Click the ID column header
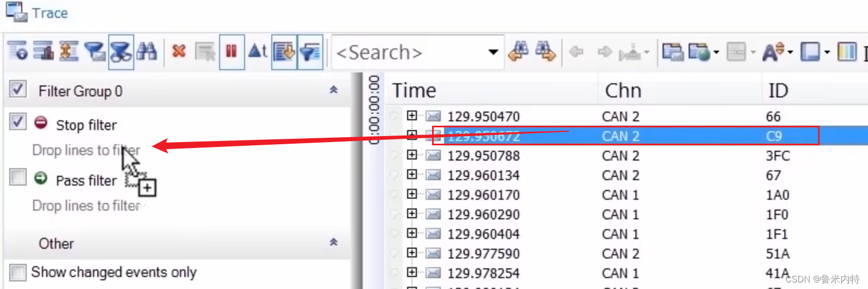This screenshot has height=289, width=868. [x=815, y=90]
